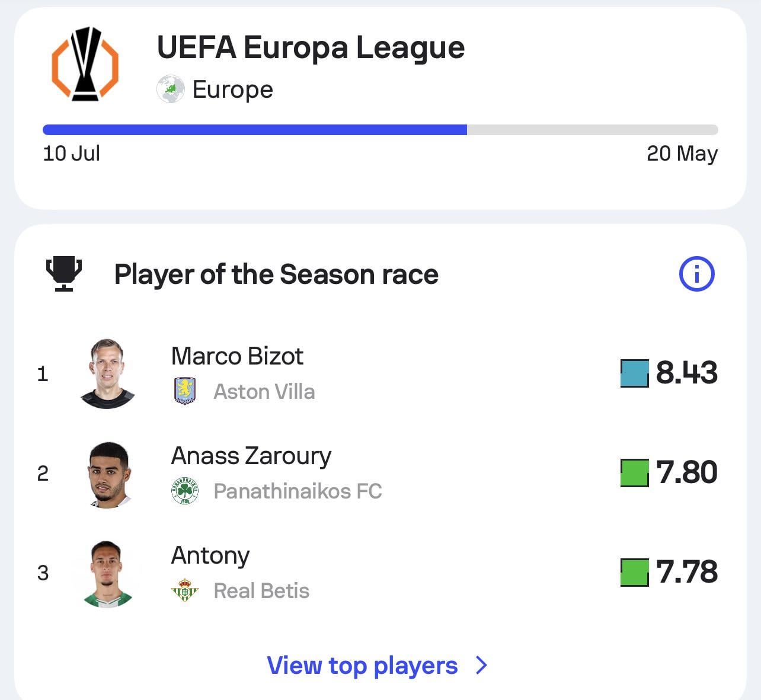Viewport: 761px width, 700px height.
Task: Select the Anass Zaroury player name
Action: [251, 456]
